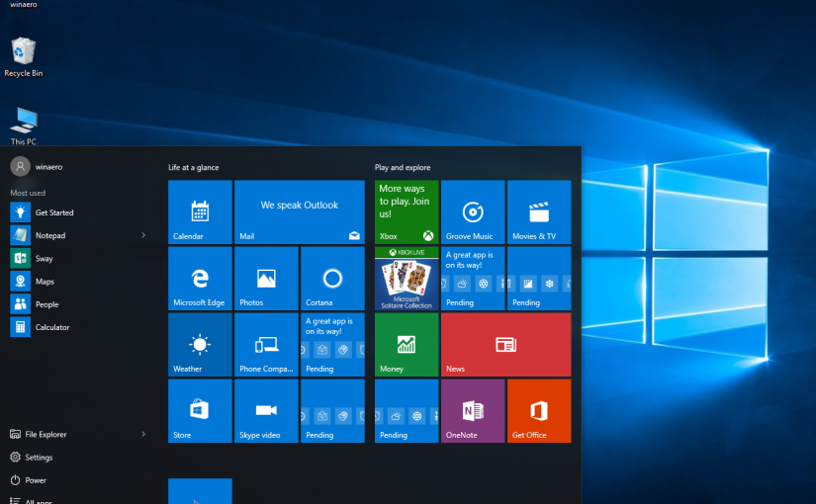Click Pending tile below Movies & TV
Image resolution: width=816 pixels, height=504 pixels.
[539, 279]
